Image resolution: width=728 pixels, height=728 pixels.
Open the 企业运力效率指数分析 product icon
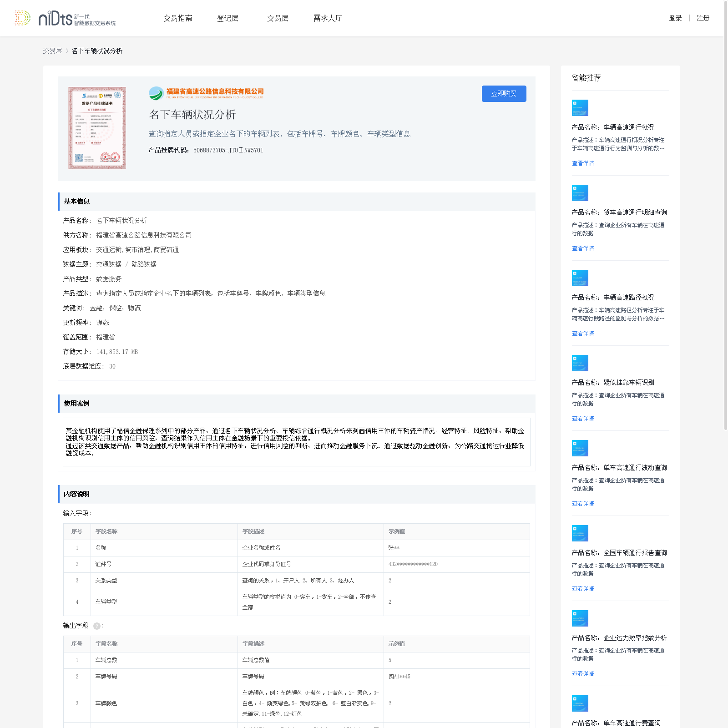pyautogui.click(x=580, y=618)
